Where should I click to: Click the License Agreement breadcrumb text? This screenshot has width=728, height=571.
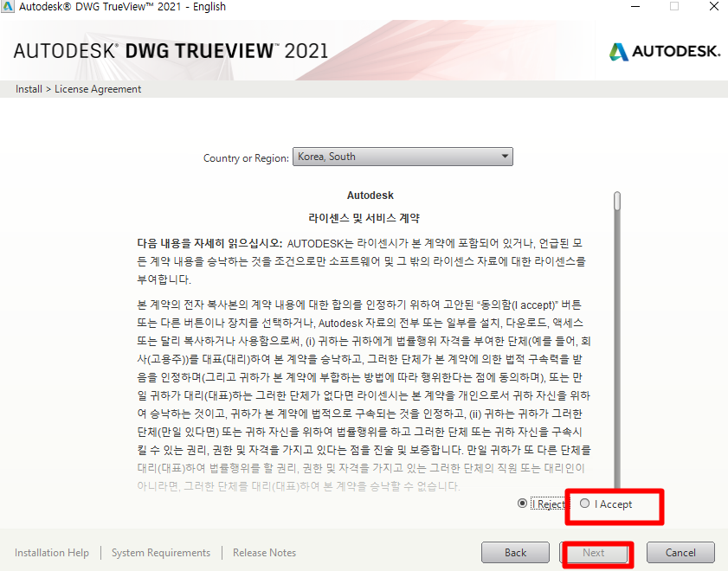pyautogui.click(x=98, y=89)
